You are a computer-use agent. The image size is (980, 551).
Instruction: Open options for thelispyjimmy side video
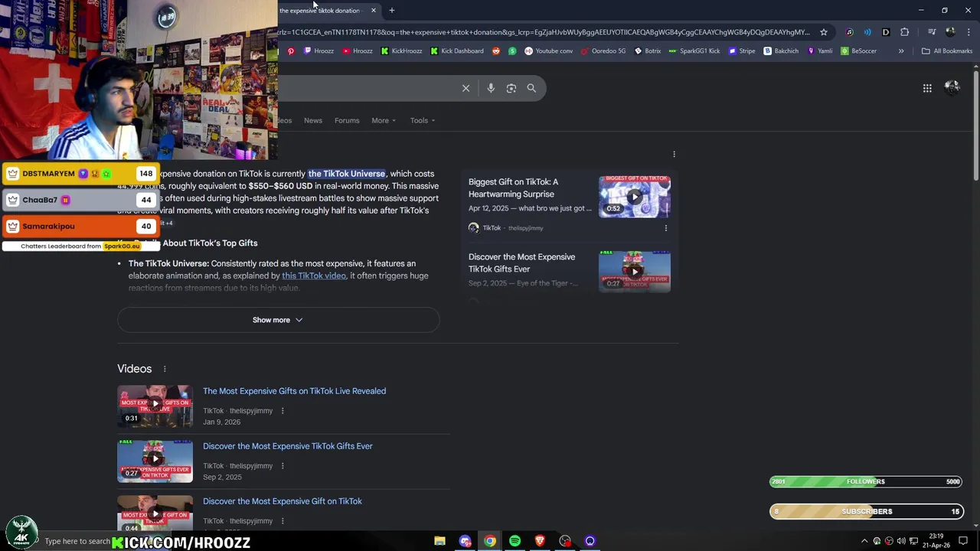[665, 228]
